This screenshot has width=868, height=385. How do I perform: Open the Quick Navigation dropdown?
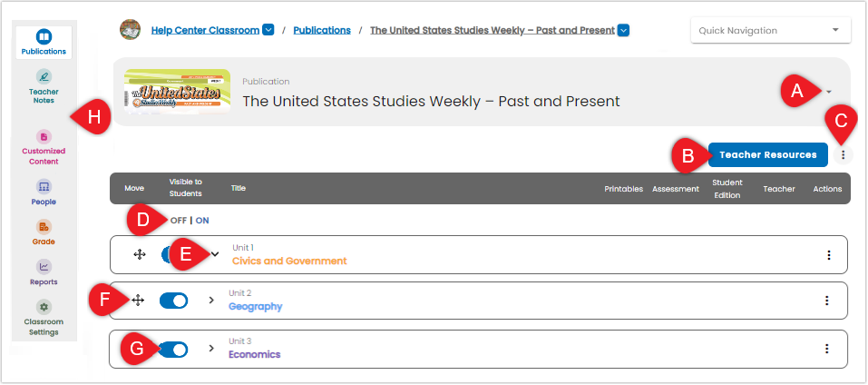[x=770, y=31]
